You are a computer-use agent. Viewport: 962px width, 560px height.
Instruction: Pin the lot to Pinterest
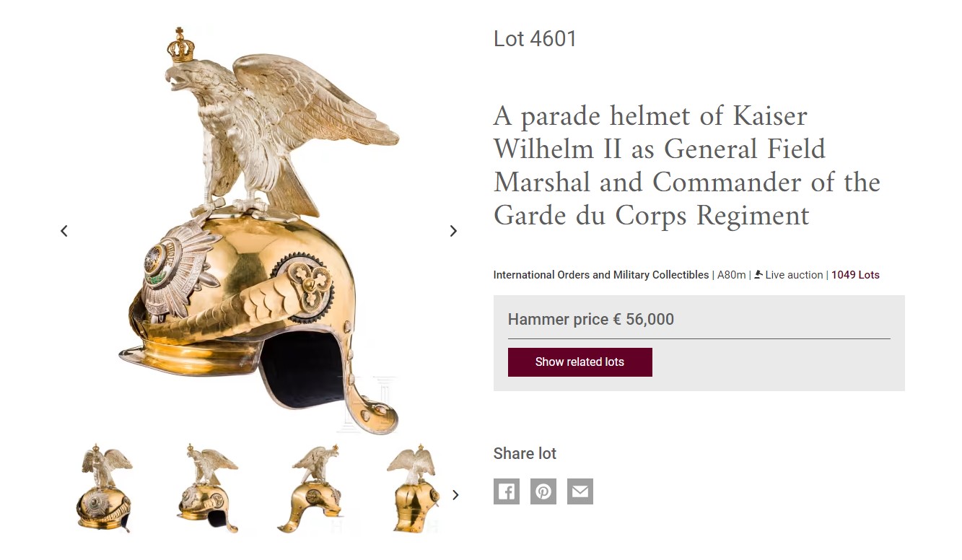[x=543, y=491]
